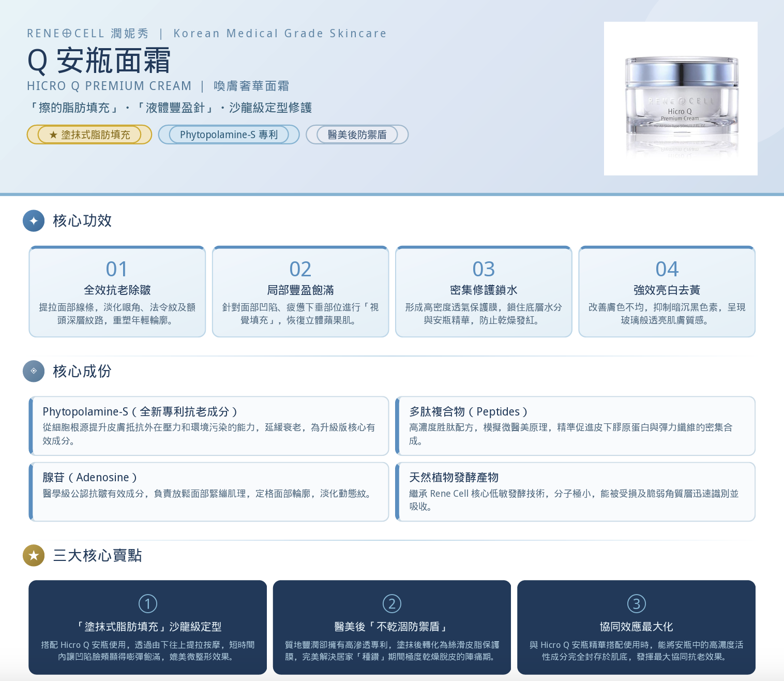Image resolution: width=784 pixels, height=681 pixels.
Task: Click the circled number 2 icon
Action: tap(392, 603)
